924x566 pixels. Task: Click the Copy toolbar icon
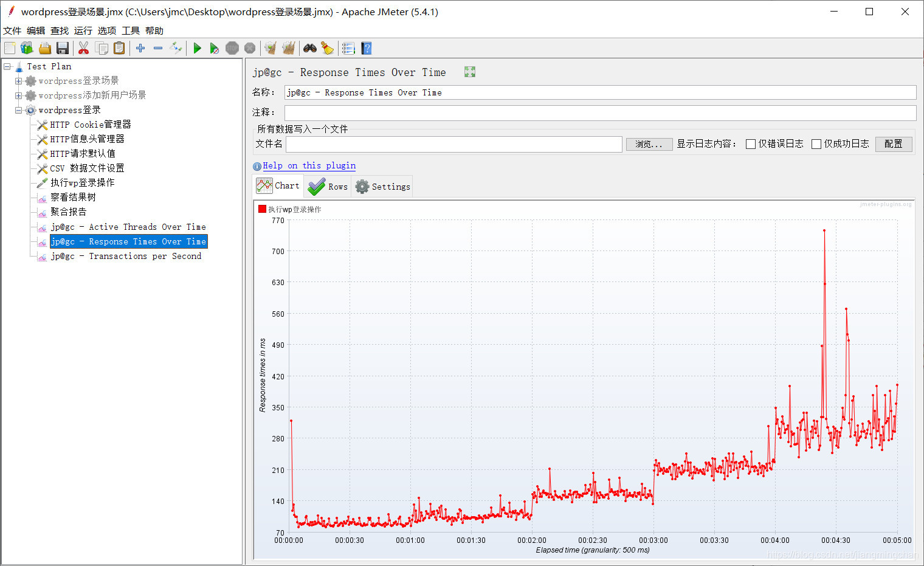(102, 48)
